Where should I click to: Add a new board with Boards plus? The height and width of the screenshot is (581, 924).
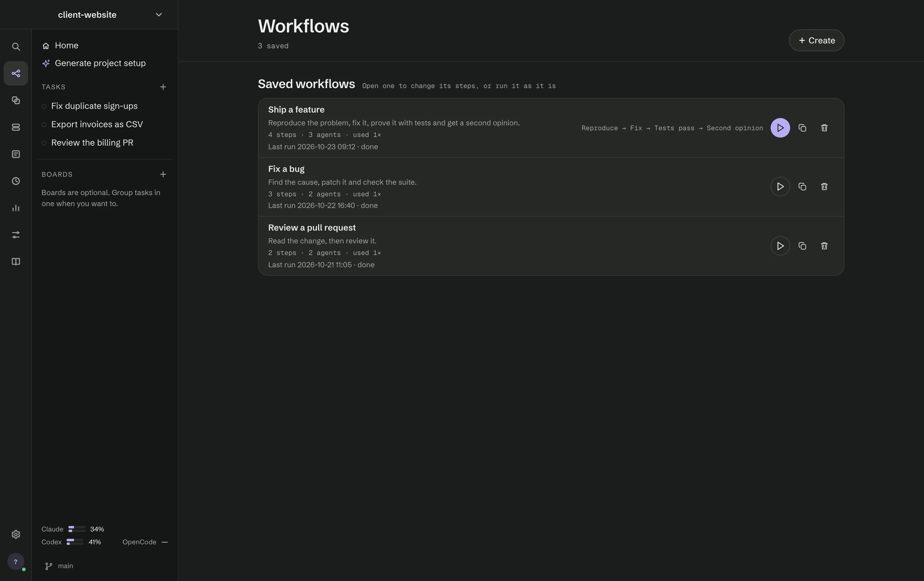point(163,174)
